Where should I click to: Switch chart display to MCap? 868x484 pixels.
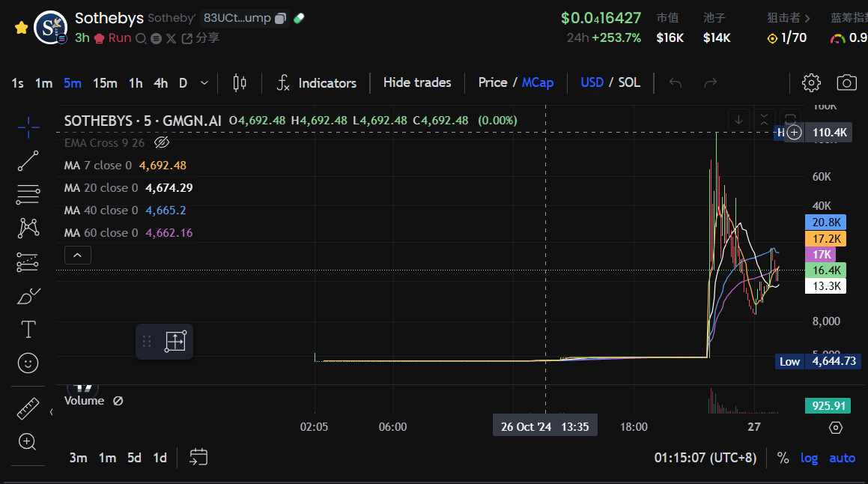click(538, 82)
